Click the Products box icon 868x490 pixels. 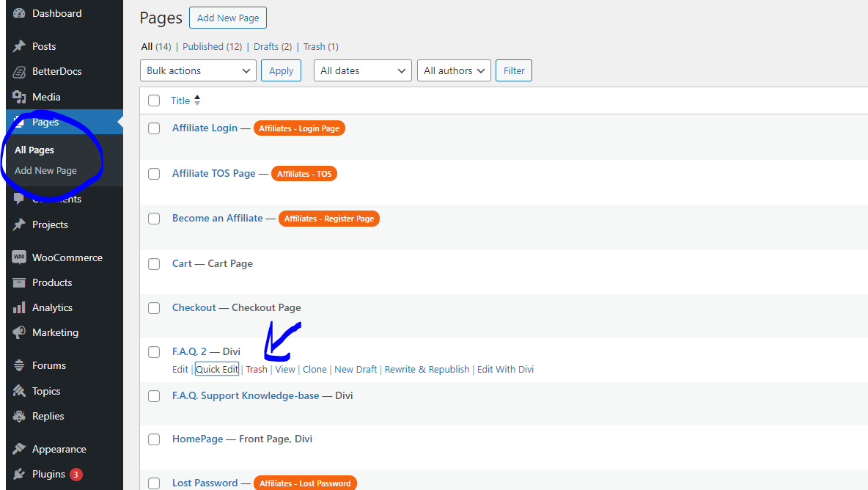(x=19, y=282)
